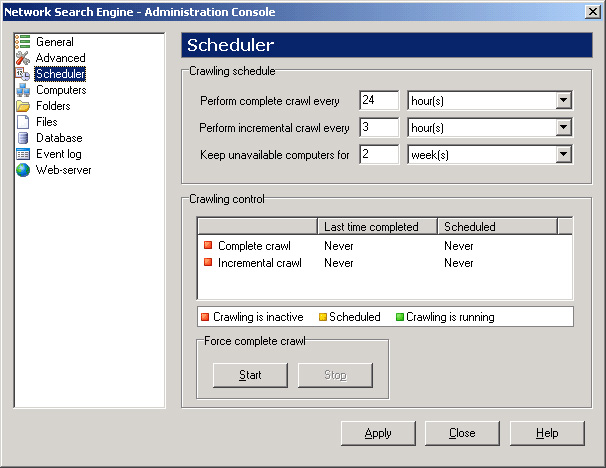This screenshot has width=606, height=468.
Task: Click the Last time completed column header
Action: (376, 227)
